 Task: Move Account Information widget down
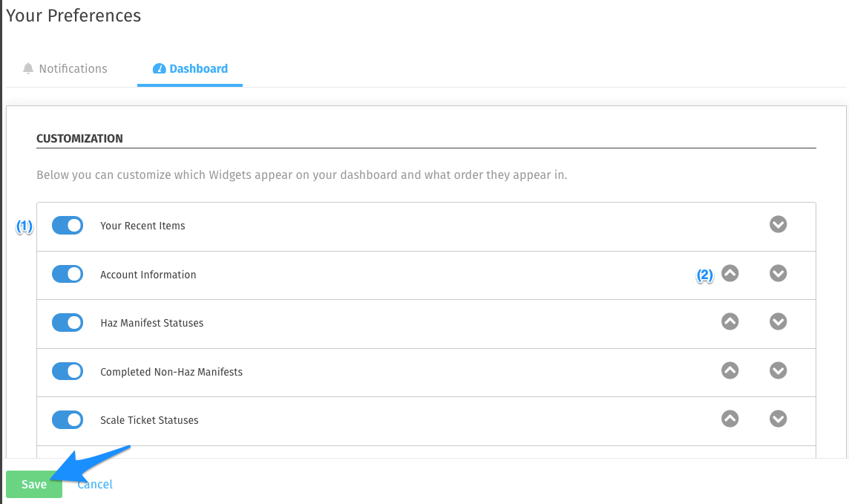coord(778,273)
